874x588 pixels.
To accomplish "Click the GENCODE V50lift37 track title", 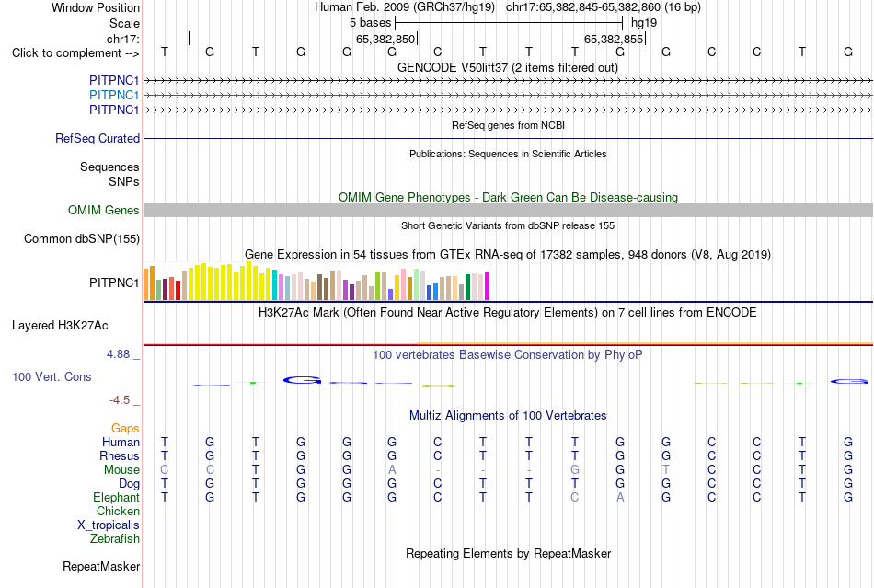I will pyautogui.click(x=507, y=67).
